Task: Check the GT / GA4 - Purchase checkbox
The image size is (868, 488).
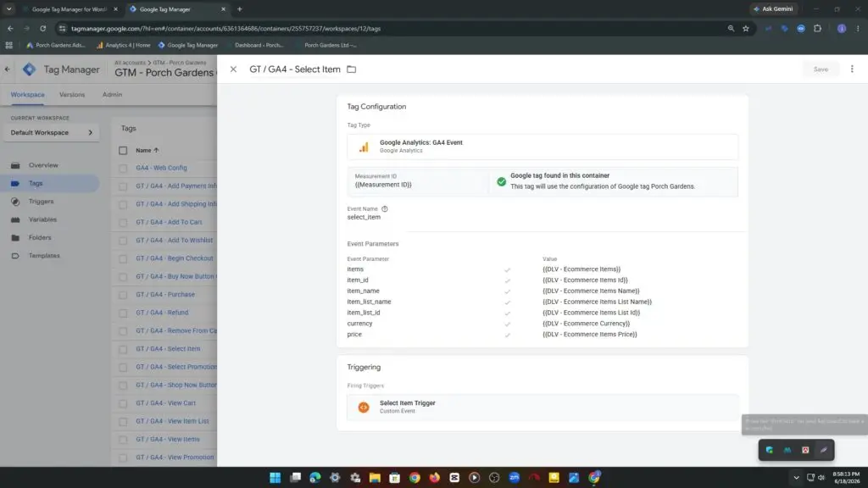Action: [x=123, y=295]
